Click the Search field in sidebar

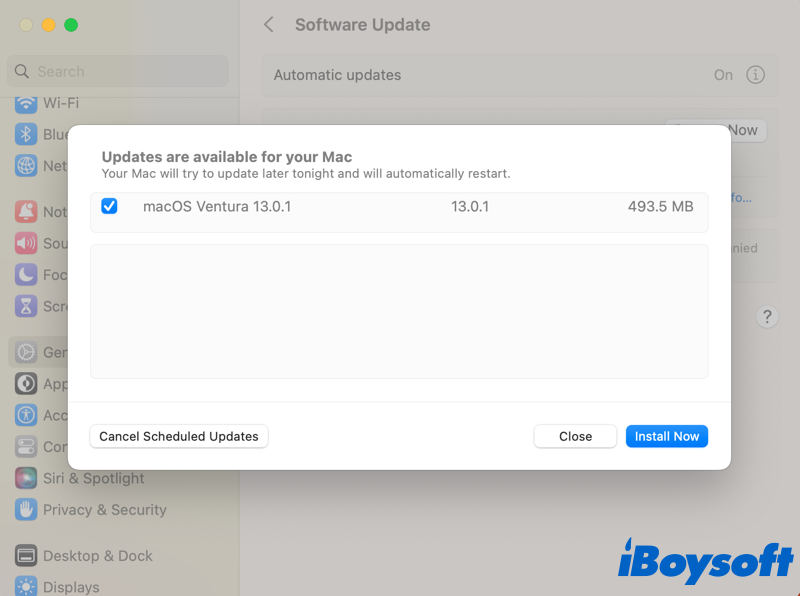tap(118, 71)
